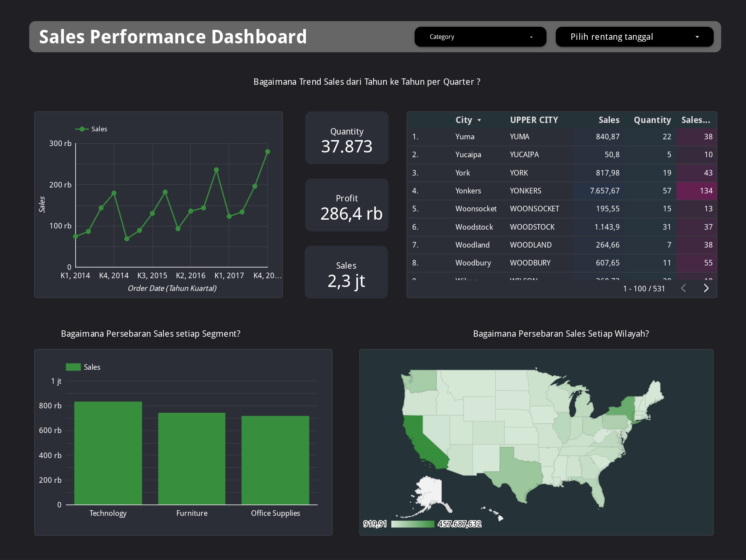The height and width of the screenshot is (560, 746).
Task: Click the map color gradient legend
Action: (x=413, y=524)
